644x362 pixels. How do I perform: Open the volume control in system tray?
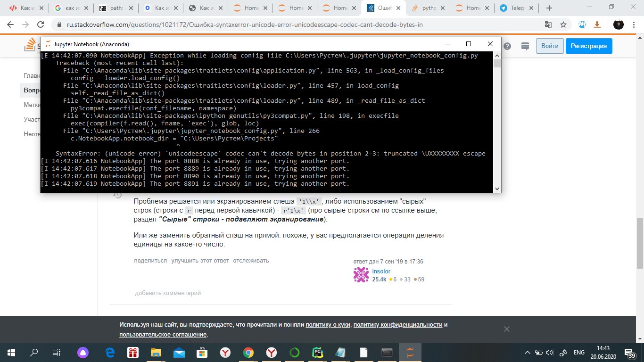(550, 352)
